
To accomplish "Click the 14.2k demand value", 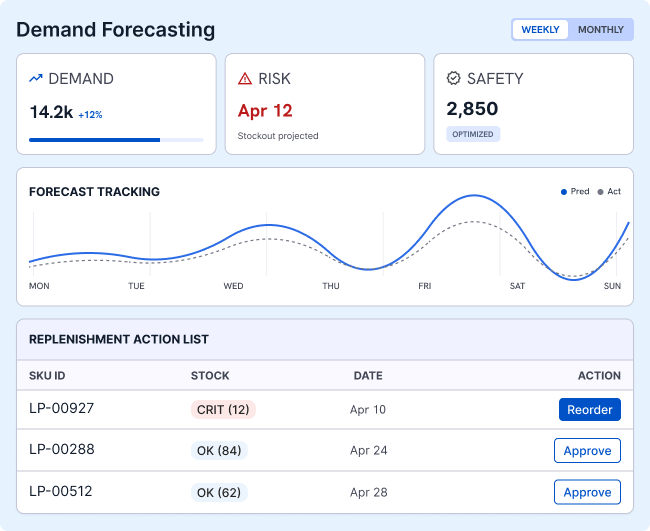I will 51,112.
